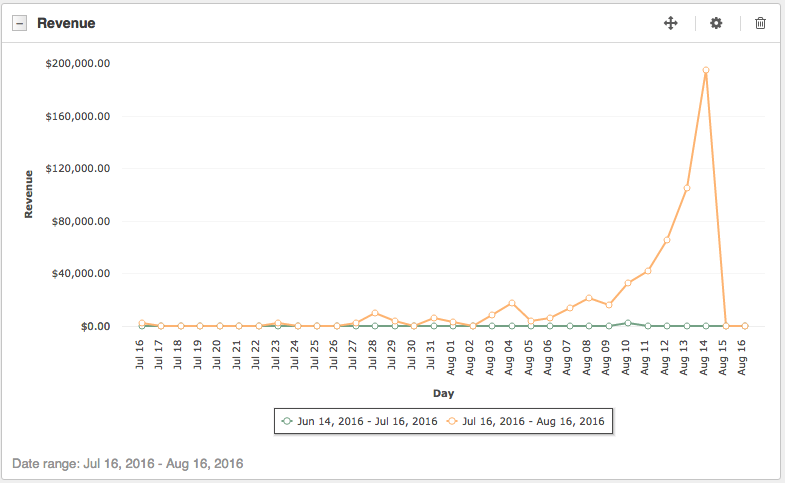Click the move widget cross-arrows icon
The height and width of the screenshot is (483, 785).
[670, 23]
